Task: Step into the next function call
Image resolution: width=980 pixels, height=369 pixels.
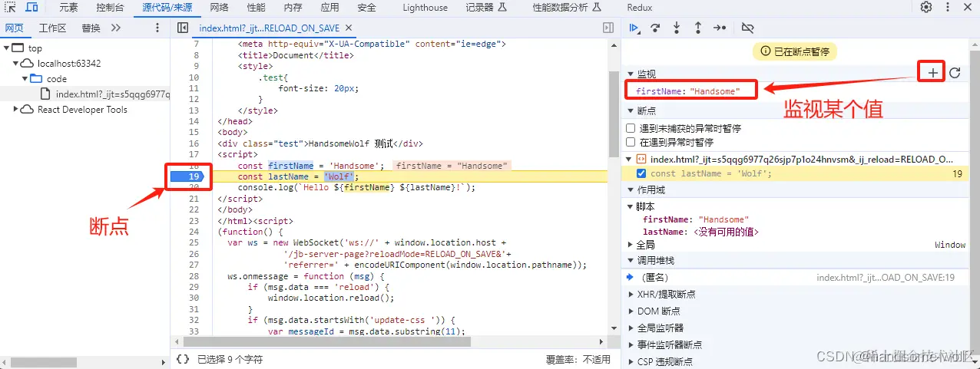Action: pyautogui.click(x=677, y=28)
